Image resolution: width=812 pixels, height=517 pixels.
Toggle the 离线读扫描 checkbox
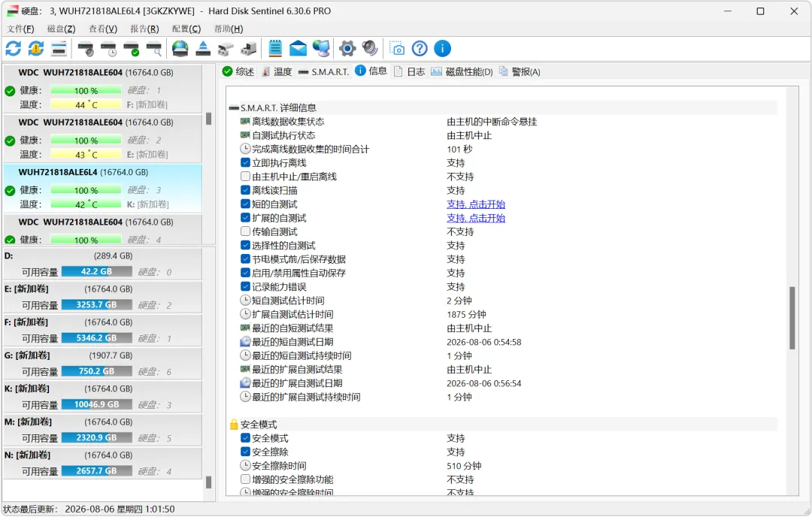[245, 190]
